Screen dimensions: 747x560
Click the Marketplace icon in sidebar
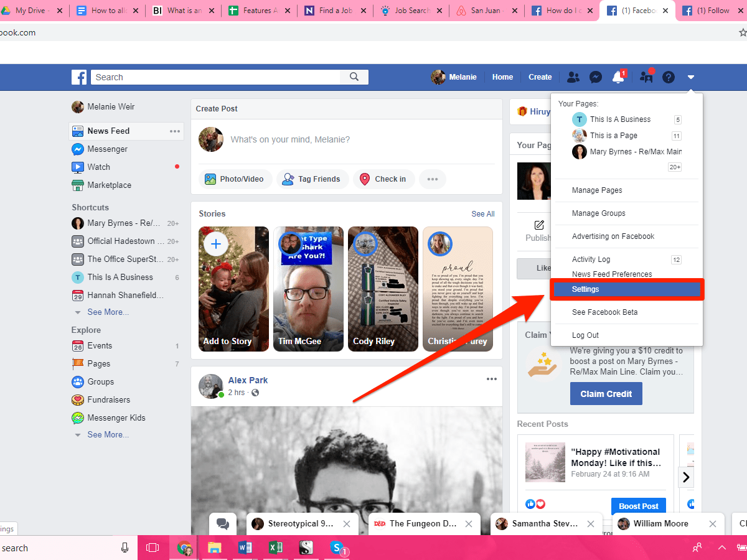(x=78, y=185)
